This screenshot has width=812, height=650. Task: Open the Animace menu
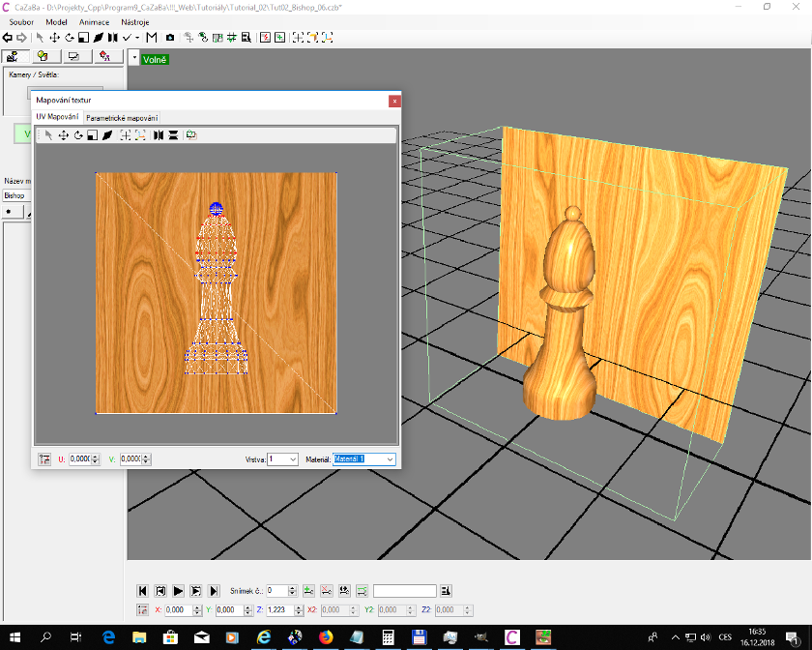(94, 21)
